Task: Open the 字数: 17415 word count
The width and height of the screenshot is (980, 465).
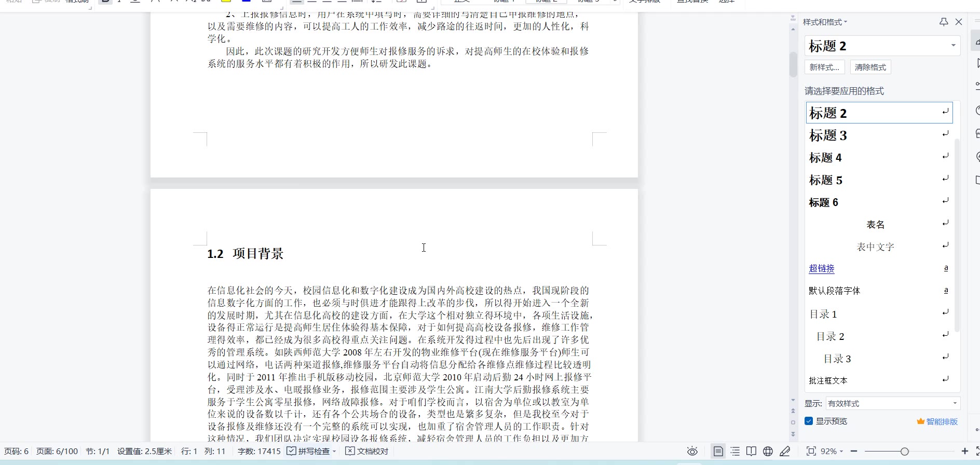Action: pyautogui.click(x=258, y=451)
